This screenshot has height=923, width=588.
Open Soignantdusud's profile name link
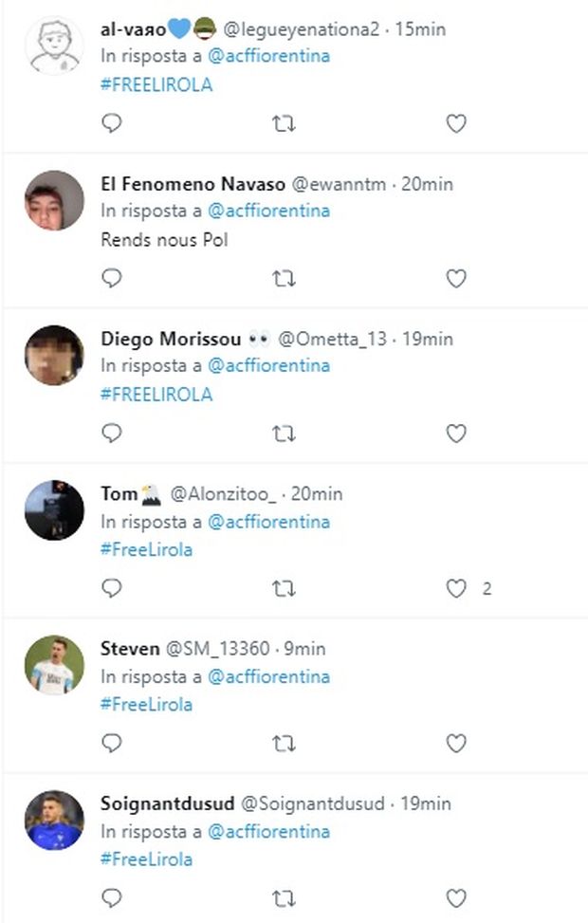coord(166,803)
